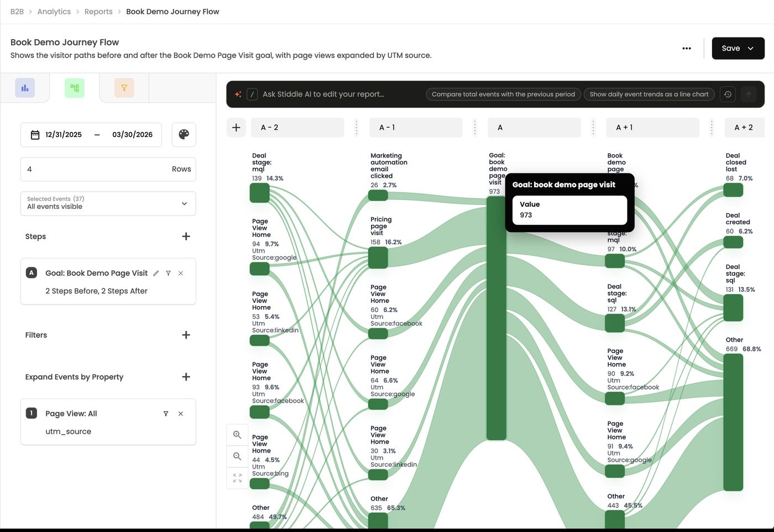Click the Deal stage: mql node in A - 2
Image resolution: width=774 pixels, height=532 pixels.
click(x=260, y=193)
